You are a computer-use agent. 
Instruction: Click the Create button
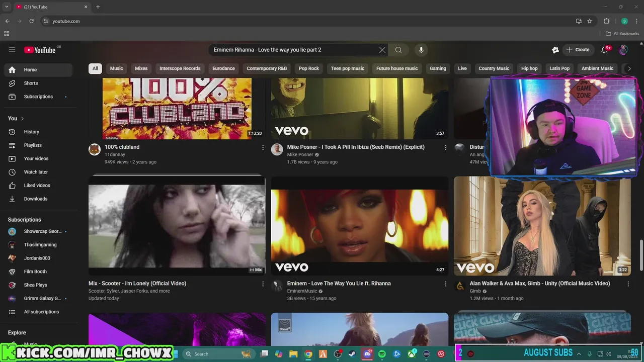tap(578, 50)
